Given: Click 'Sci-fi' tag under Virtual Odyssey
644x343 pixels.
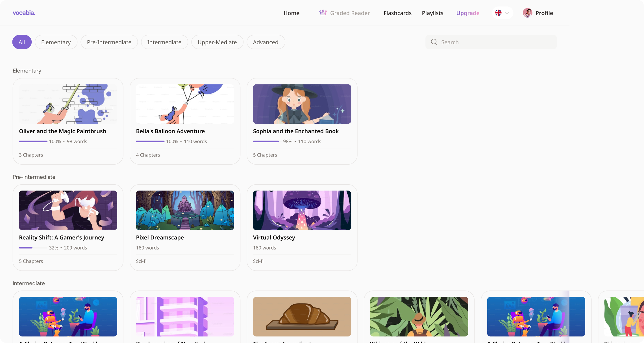Looking at the screenshot, I should click(258, 261).
